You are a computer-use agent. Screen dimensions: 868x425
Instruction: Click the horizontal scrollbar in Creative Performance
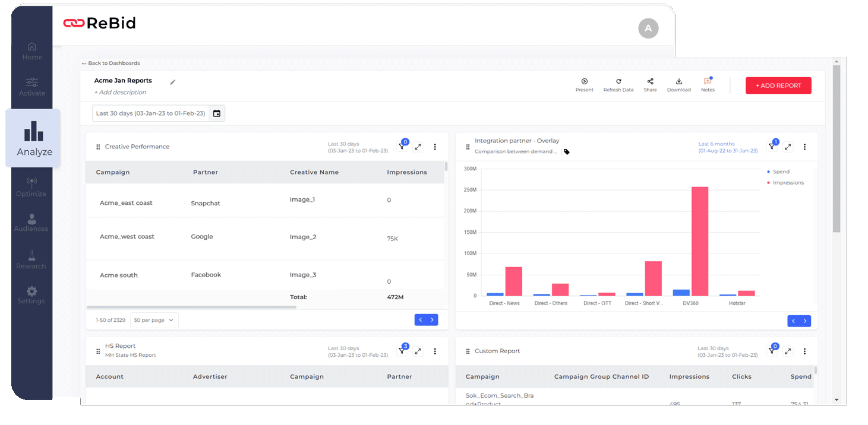pyautogui.click(x=191, y=307)
